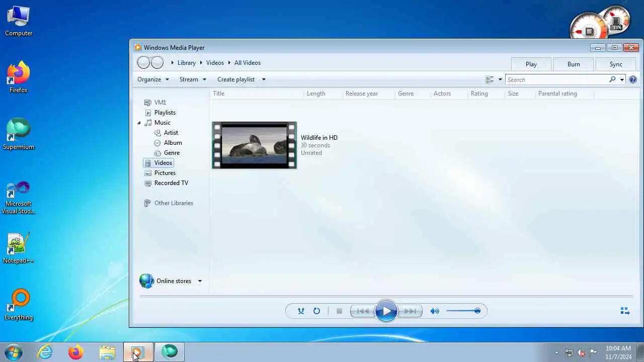Toggle shuffle mode on
Viewport: 644px width, 362px height.
(301, 311)
